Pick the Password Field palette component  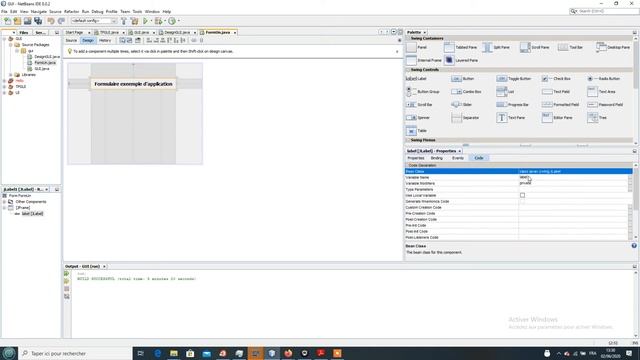(x=605, y=105)
